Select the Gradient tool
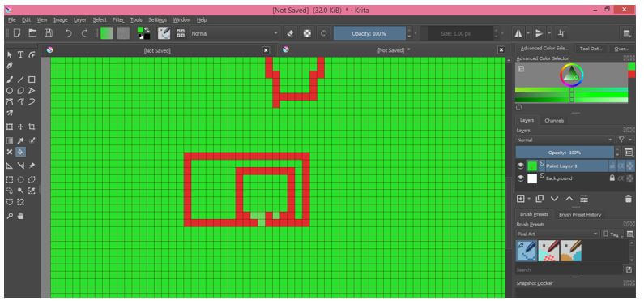 10,140
